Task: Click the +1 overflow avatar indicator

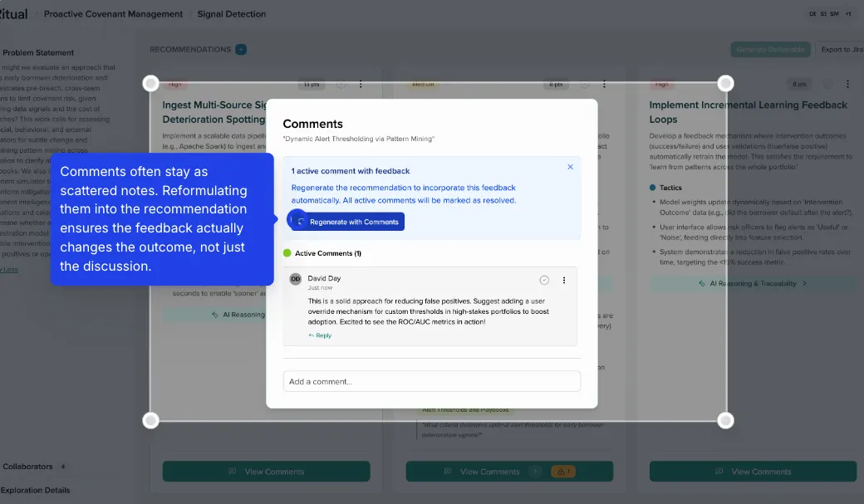Action: pyautogui.click(x=848, y=13)
